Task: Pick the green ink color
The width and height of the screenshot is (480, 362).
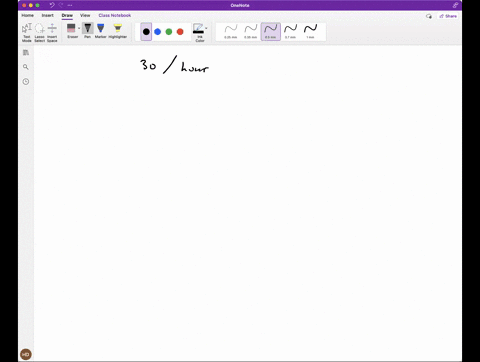Action: [x=169, y=32]
